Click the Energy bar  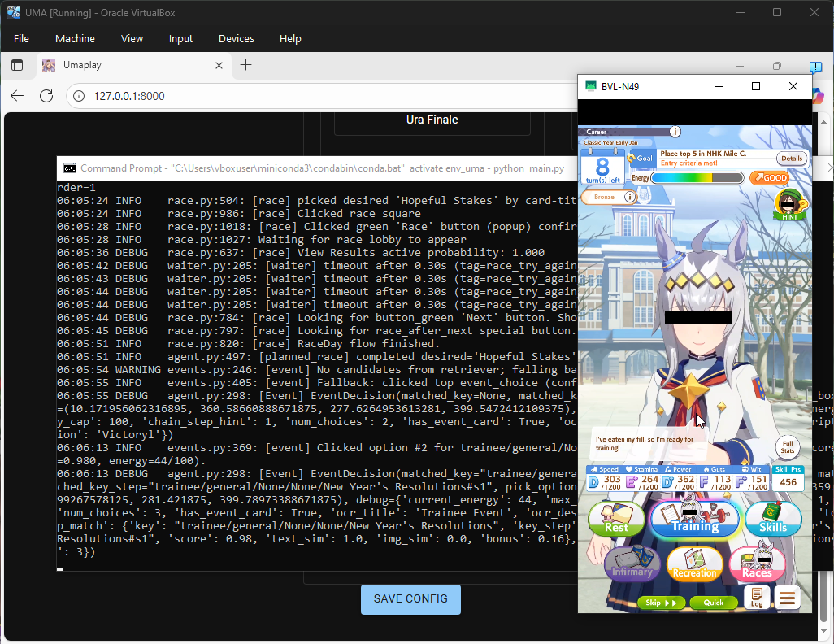pyautogui.click(x=697, y=178)
